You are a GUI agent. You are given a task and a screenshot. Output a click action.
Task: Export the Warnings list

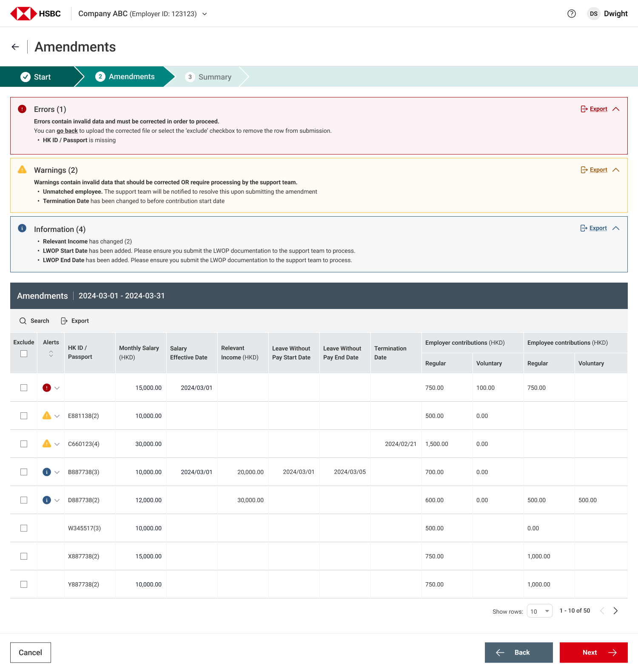click(594, 170)
